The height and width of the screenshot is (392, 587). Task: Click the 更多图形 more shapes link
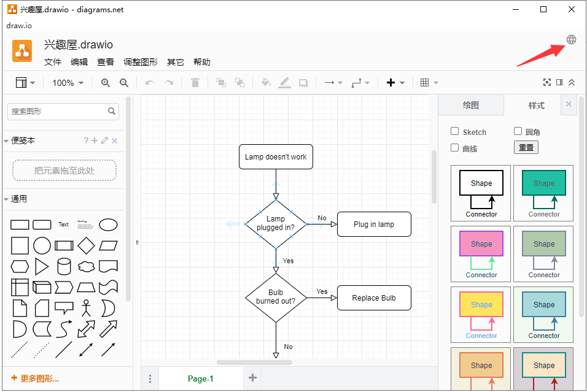[x=36, y=379]
